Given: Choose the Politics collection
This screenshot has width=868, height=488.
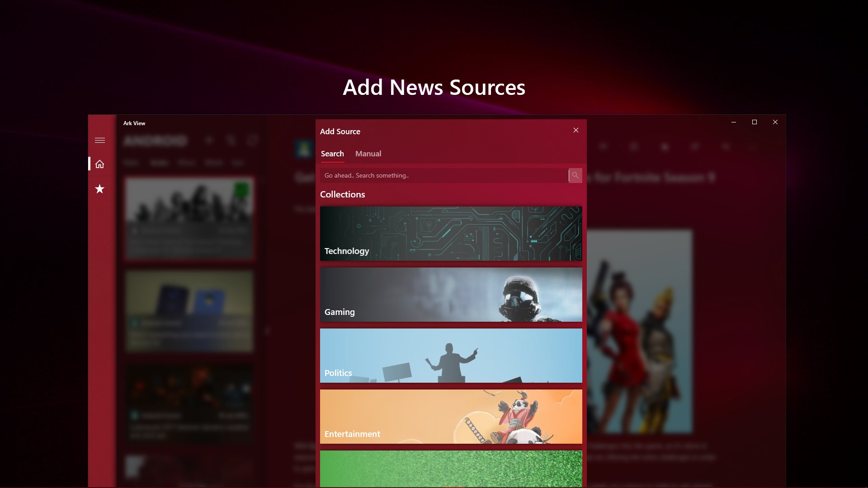Looking at the screenshot, I should point(451,356).
